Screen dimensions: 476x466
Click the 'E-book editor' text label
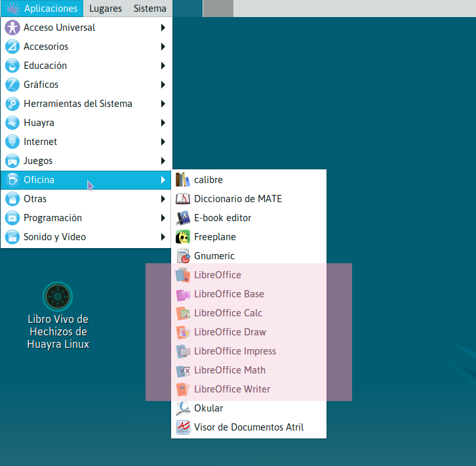click(x=222, y=218)
